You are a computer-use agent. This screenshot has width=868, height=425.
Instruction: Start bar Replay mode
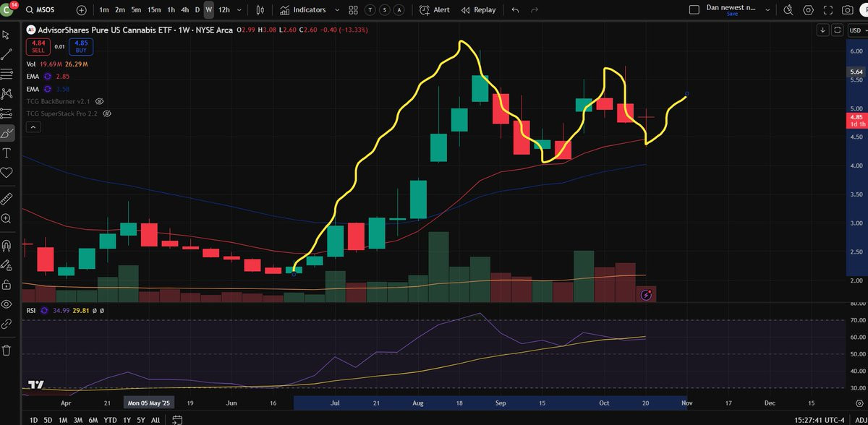click(478, 10)
